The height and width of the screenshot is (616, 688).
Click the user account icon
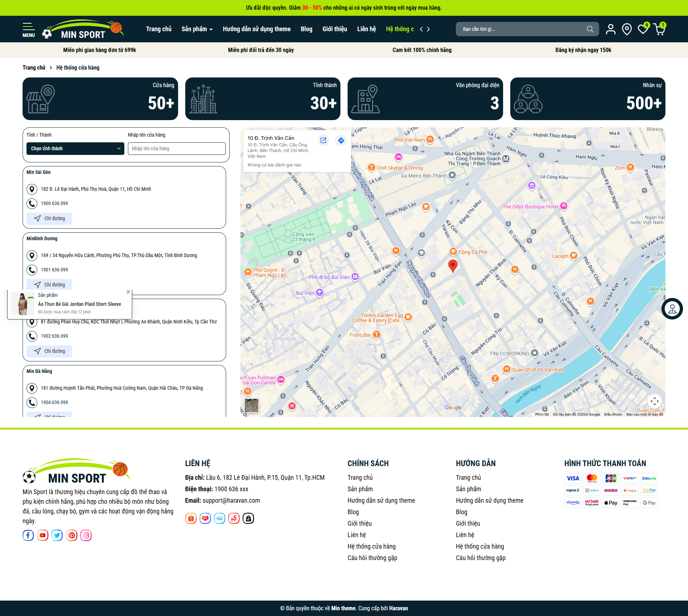[611, 29]
